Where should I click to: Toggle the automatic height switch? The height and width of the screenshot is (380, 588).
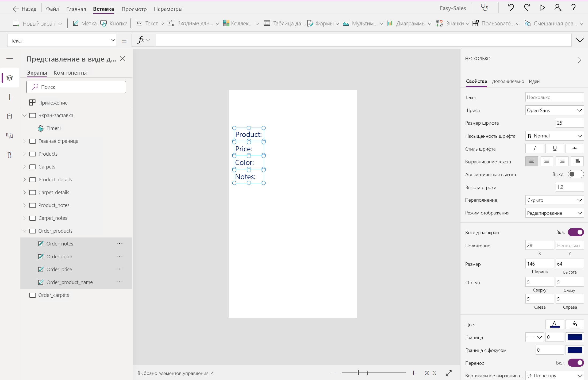pyautogui.click(x=575, y=174)
